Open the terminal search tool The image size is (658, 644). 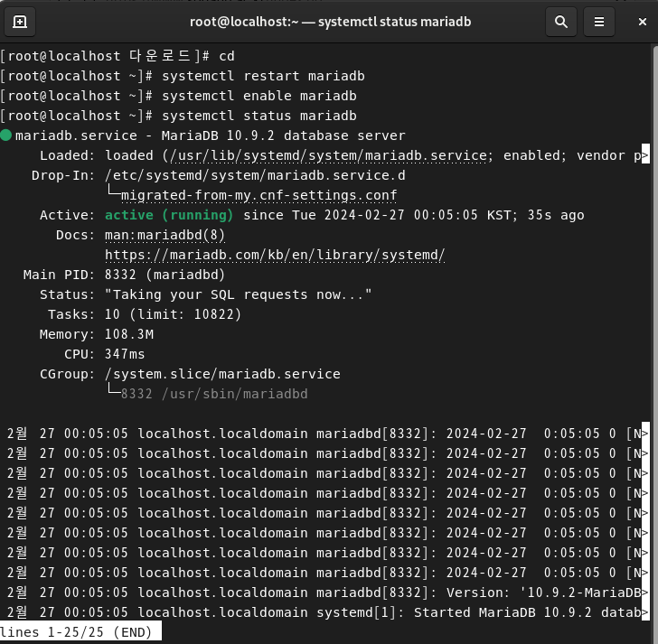pyautogui.click(x=561, y=22)
